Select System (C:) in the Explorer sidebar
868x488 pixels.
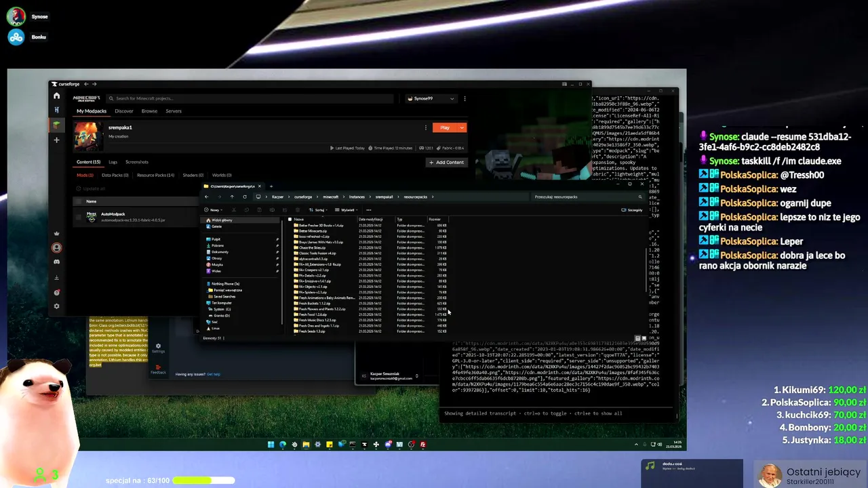[x=221, y=309]
